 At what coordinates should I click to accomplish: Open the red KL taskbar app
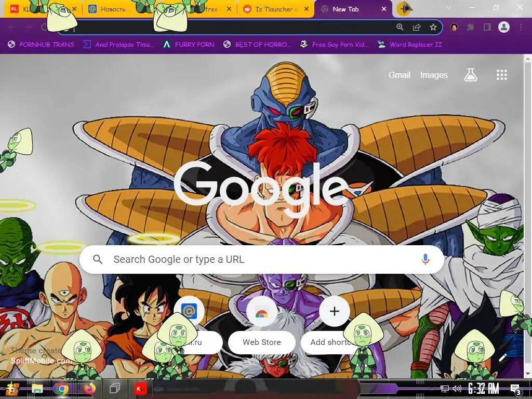pos(141,389)
